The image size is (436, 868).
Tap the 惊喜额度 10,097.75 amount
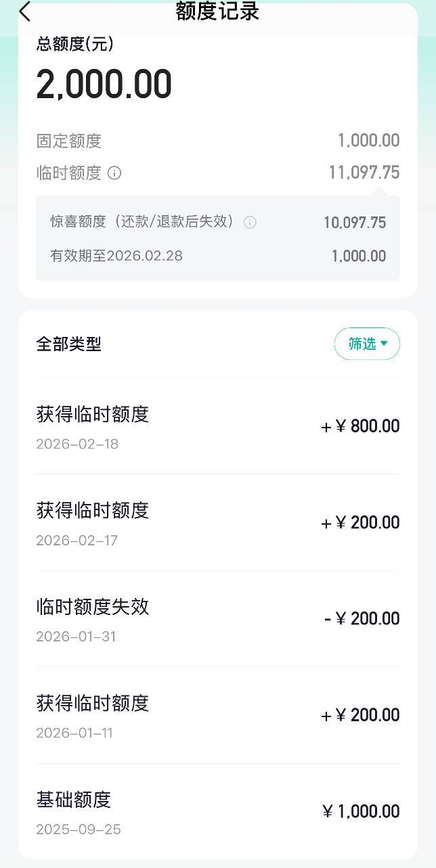tap(355, 223)
